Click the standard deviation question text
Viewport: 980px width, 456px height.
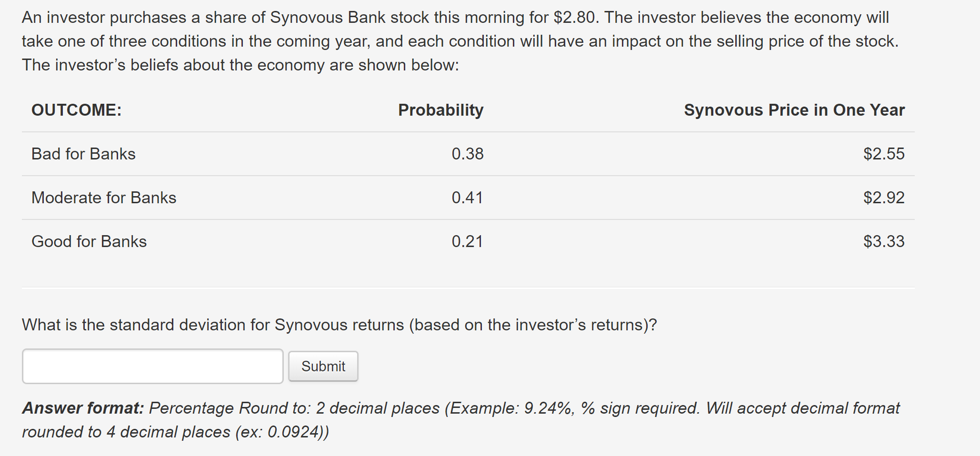click(339, 325)
